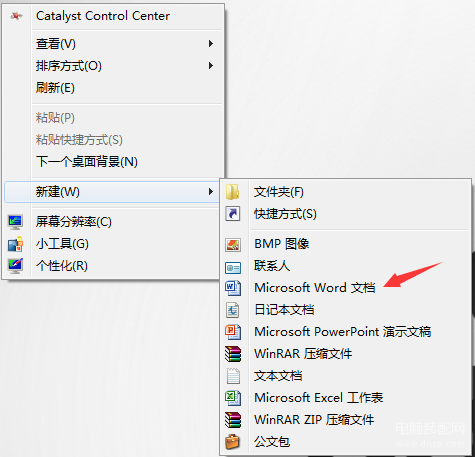Click the shortcut arrow icon

(233, 214)
